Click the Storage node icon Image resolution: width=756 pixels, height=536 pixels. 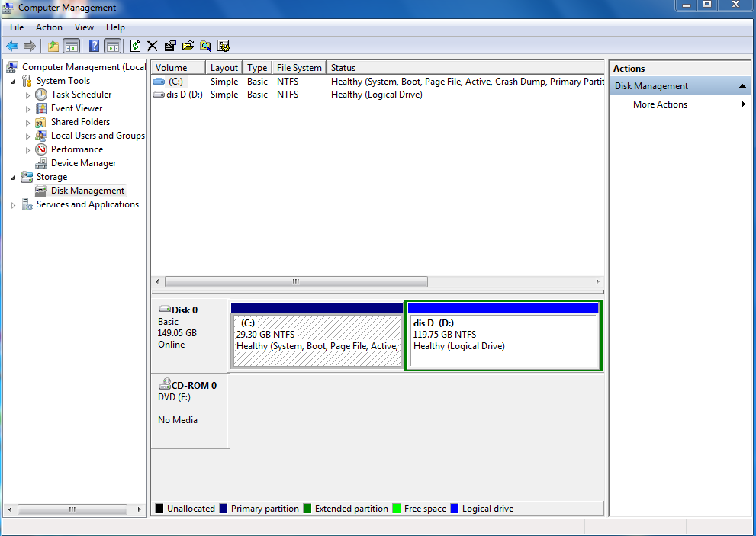[x=27, y=177]
